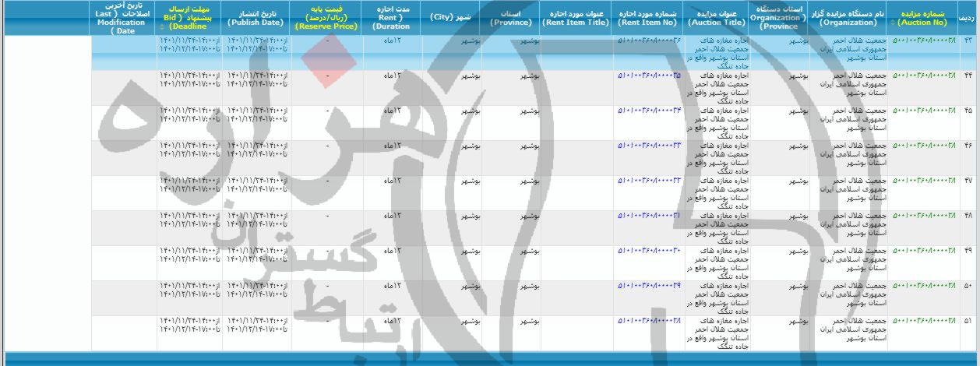The width and height of the screenshot is (980, 366).
Task: Click the sort arrows beside Auction No header
Action: 891,22
